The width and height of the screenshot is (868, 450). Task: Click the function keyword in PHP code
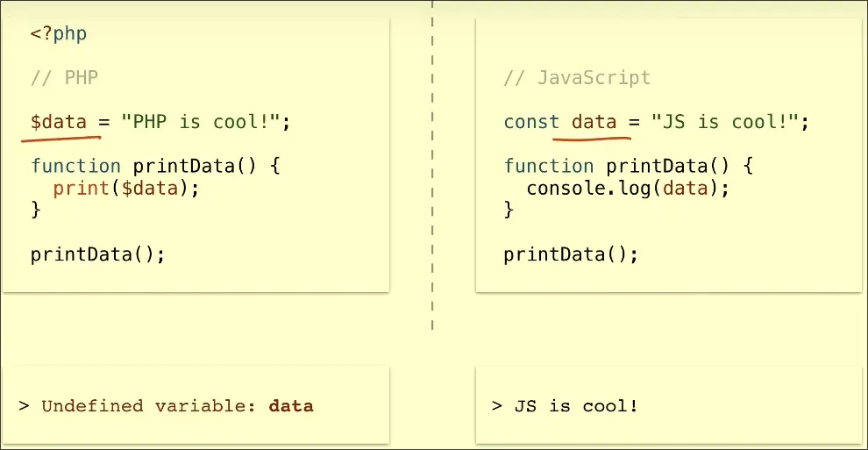75,166
